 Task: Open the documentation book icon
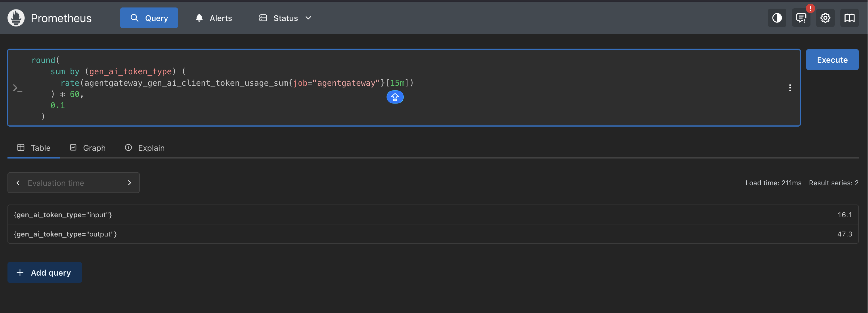point(849,18)
